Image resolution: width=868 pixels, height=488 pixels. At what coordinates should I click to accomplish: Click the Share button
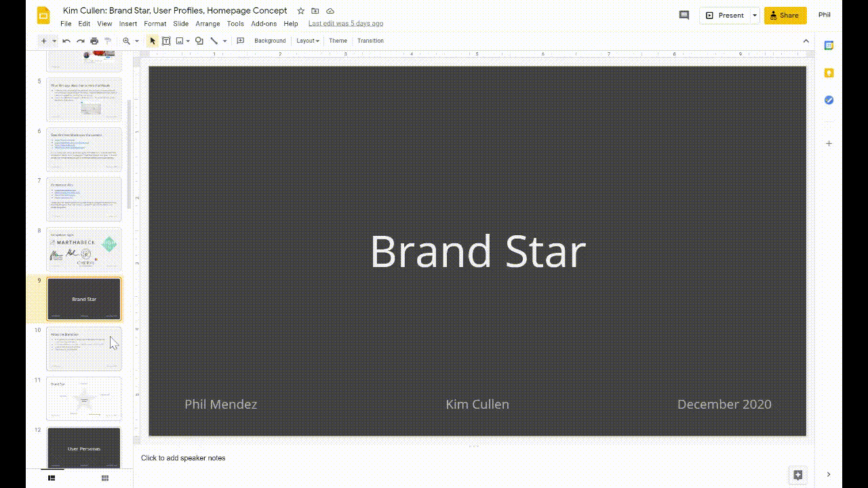[785, 15]
